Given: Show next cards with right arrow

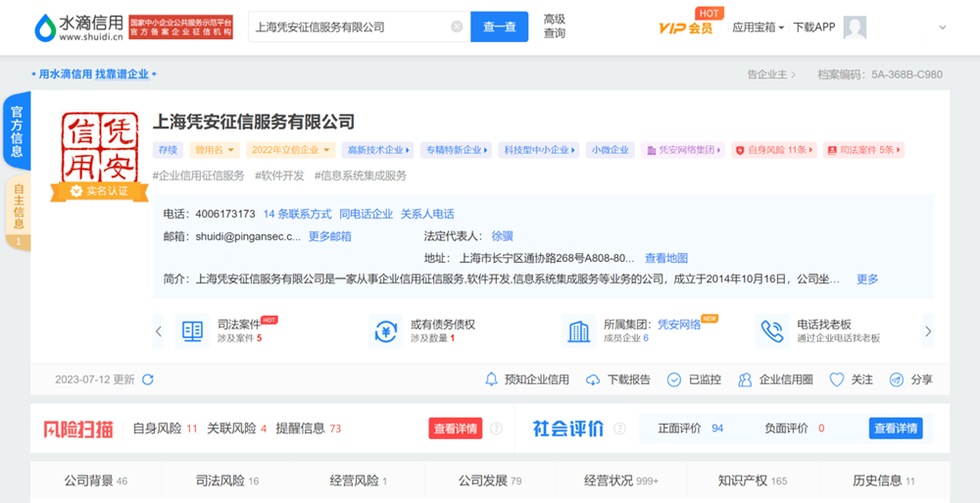Looking at the screenshot, I should coord(928,331).
